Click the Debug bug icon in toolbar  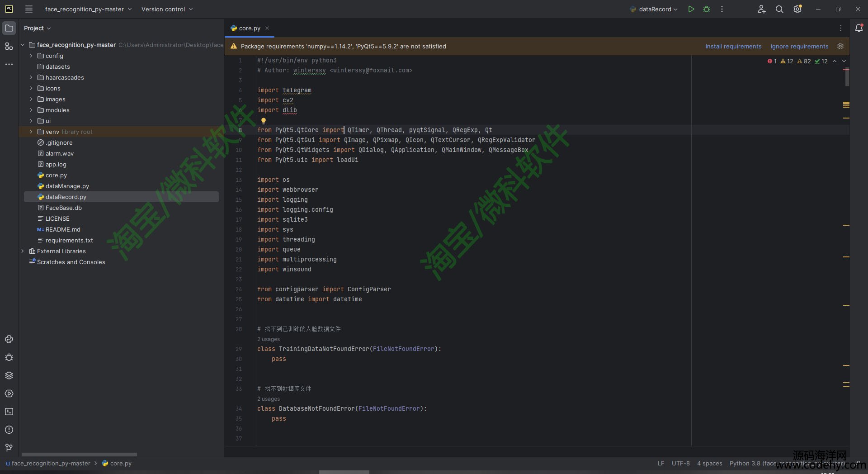(707, 9)
